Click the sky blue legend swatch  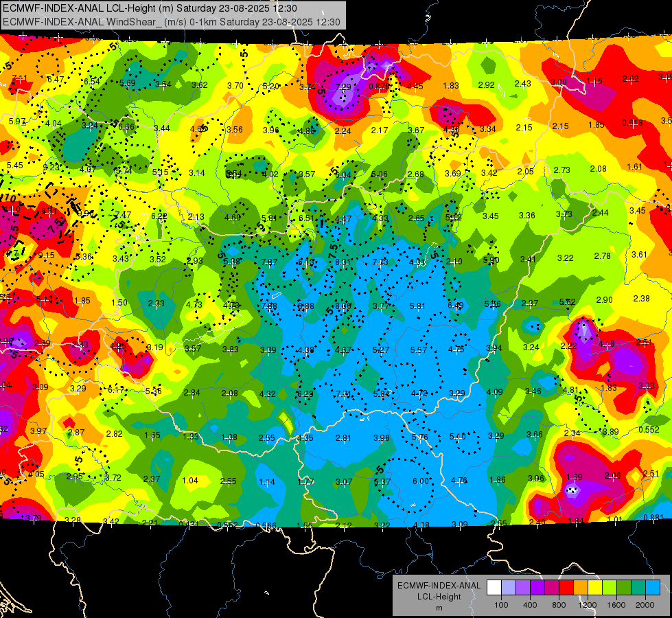653,588
